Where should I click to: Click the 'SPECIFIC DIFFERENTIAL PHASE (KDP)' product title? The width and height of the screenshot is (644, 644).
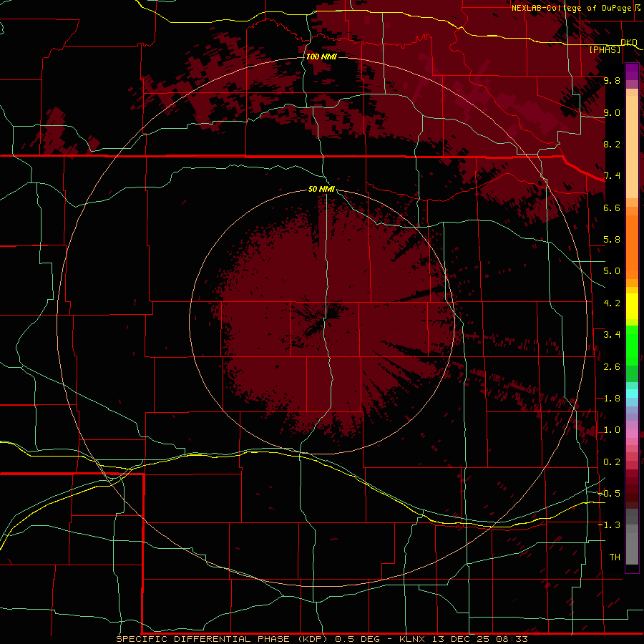click(222, 639)
